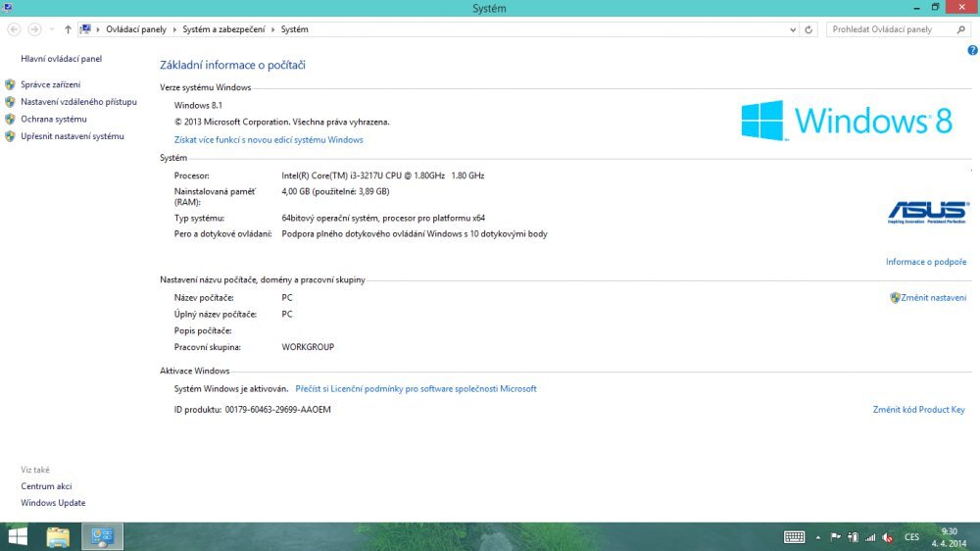Click Action Center flag tray icon

(x=836, y=537)
